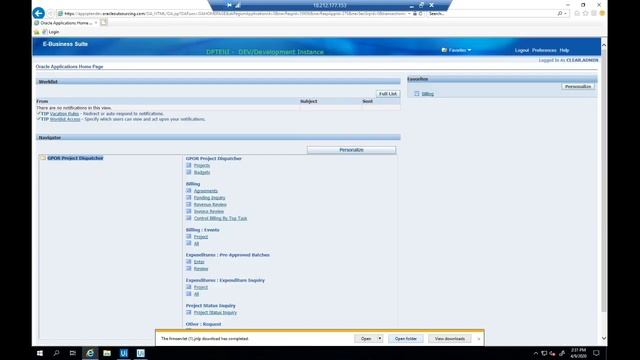Click the icon beside Enter under Pre-Approved Batches
The width and height of the screenshot is (640, 360).
tap(189, 262)
